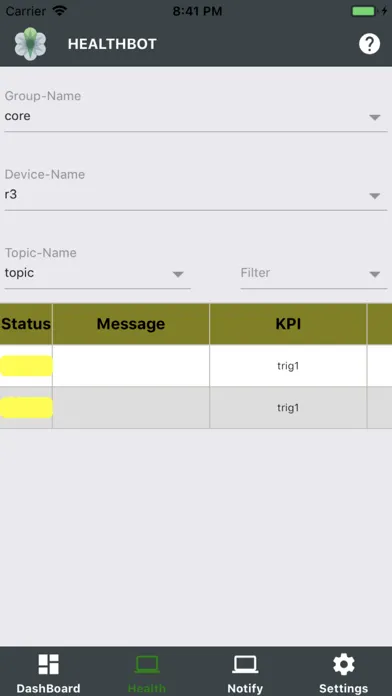Click the Message column header
392x696 pixels.
[131, 324]
